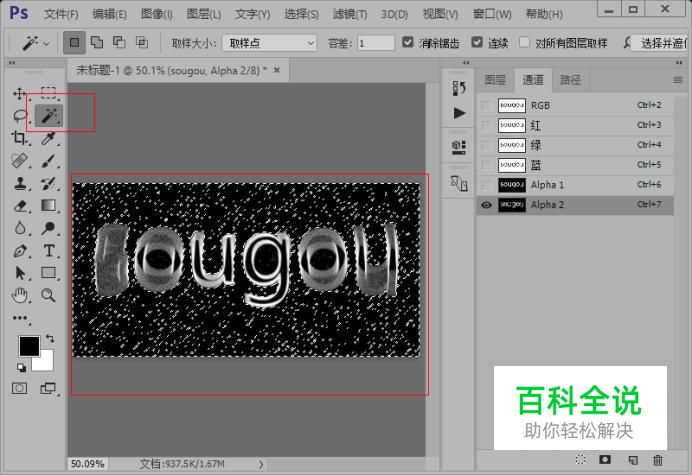Switch to the 图层 tab
Viewport: 692px width, 475px height.
(x=495, y=80)
